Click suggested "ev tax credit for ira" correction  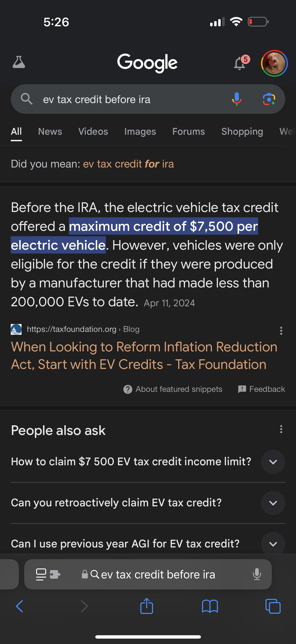point(128,164)
